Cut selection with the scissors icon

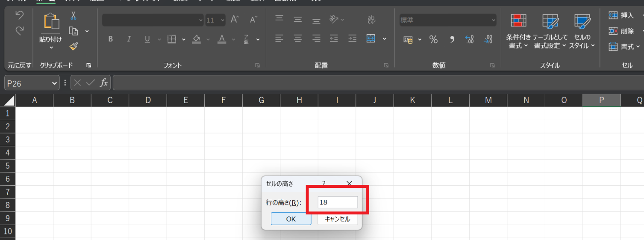[x=74, y=16]
